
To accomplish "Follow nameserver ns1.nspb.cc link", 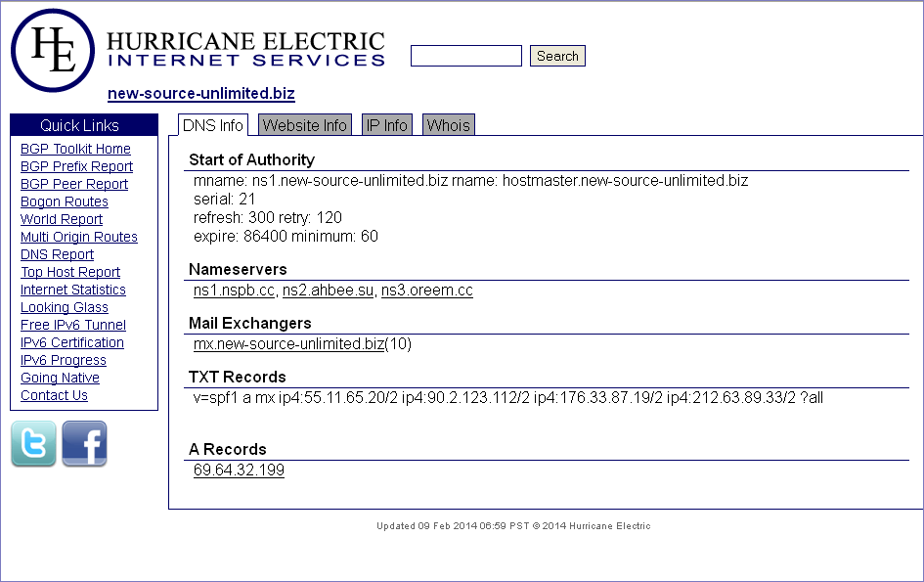I will (x=234, y=291).
